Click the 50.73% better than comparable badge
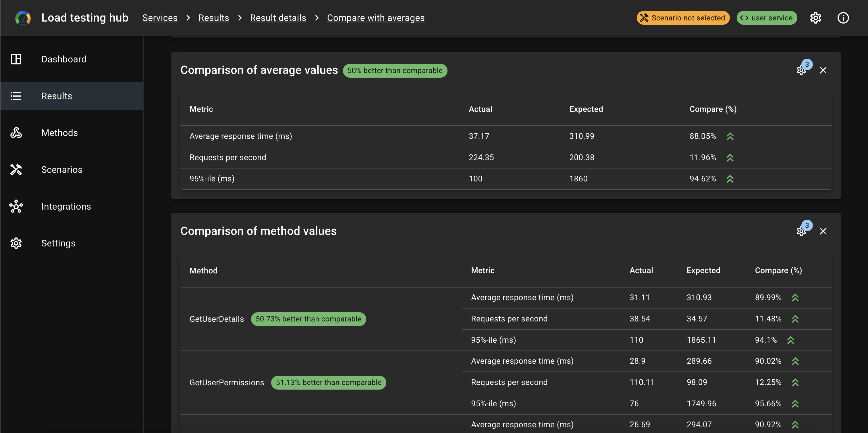Screen dimensions: 868x433 (308, 319)
